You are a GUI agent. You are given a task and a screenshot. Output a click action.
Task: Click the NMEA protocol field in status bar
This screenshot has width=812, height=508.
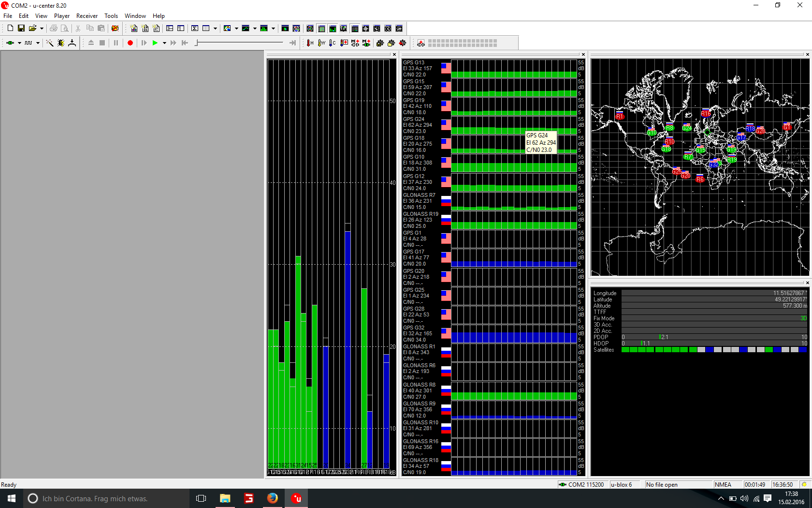point(723,484)
